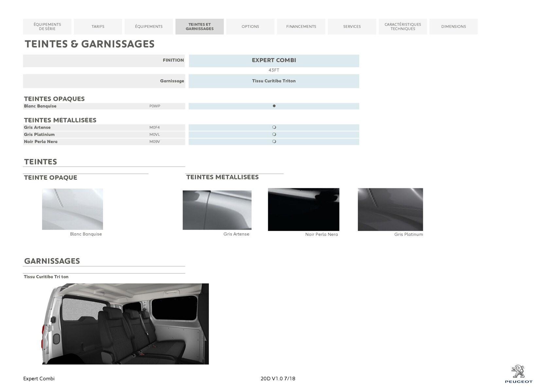Click the Expert Combi footer text
Screen dimensions: 555x392
point(39,379)
